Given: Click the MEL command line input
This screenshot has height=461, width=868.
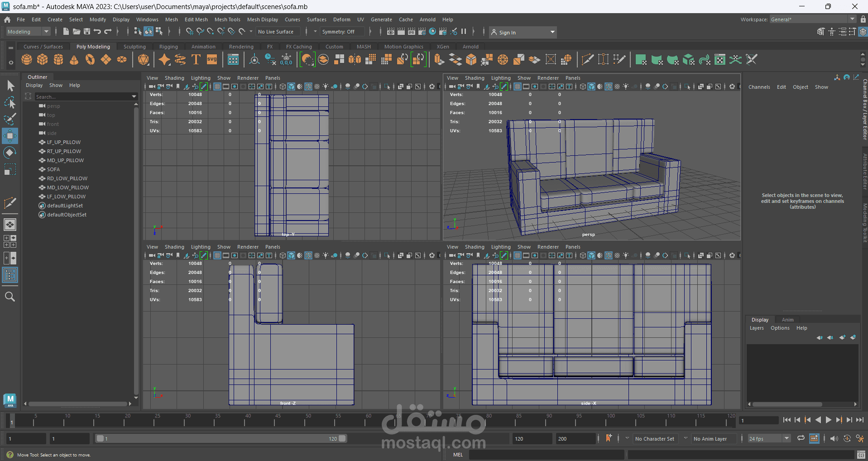Looking at the screenshot, I should (547, 455).
